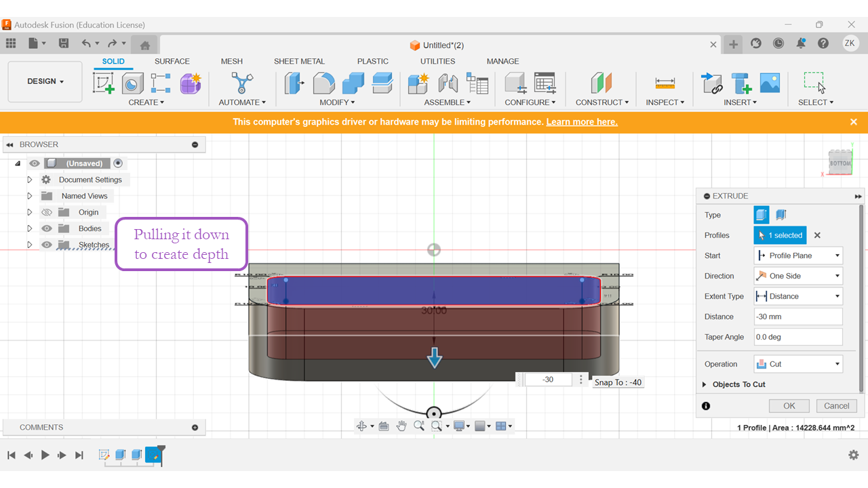Viewport: 868px width, 488px height.
Task: Switch to the MESH tab
Action: (x=232, y=61)
